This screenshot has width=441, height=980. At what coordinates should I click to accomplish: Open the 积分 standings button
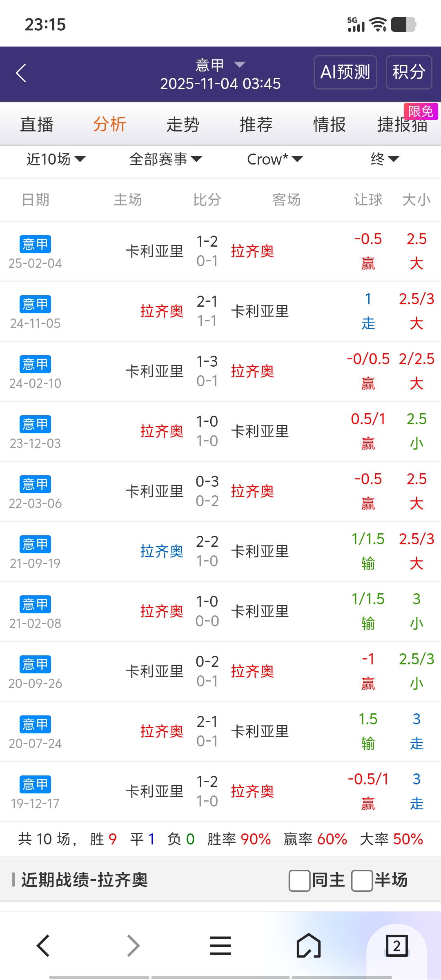pyautogui.click(x=409, y=72)
